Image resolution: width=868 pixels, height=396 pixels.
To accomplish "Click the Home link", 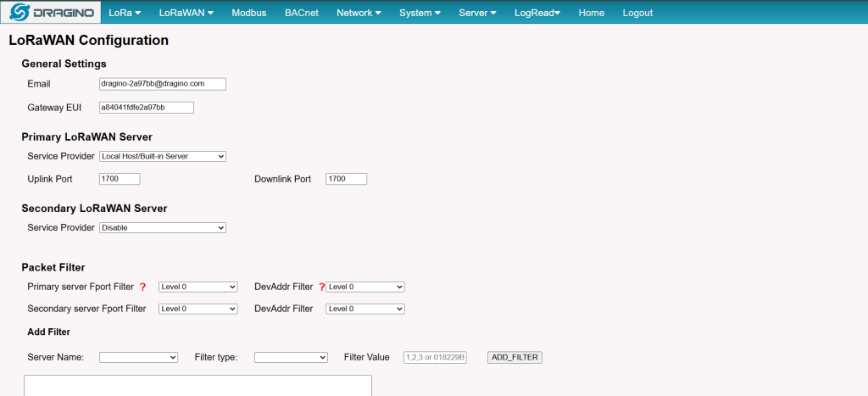I will pos(592,13).
